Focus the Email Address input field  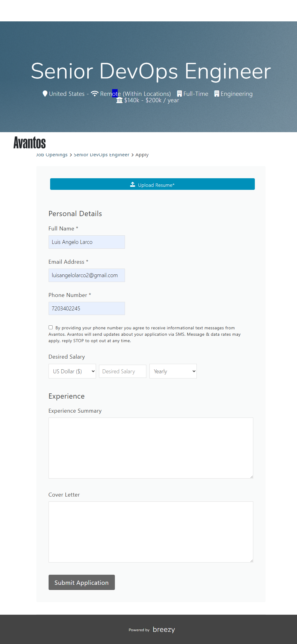coord(86,275)
